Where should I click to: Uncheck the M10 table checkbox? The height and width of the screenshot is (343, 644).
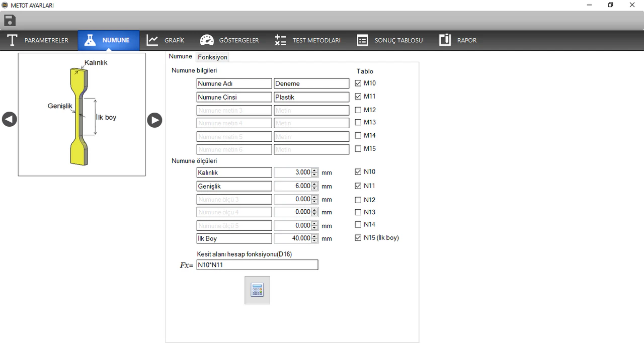tap(358, 83)
